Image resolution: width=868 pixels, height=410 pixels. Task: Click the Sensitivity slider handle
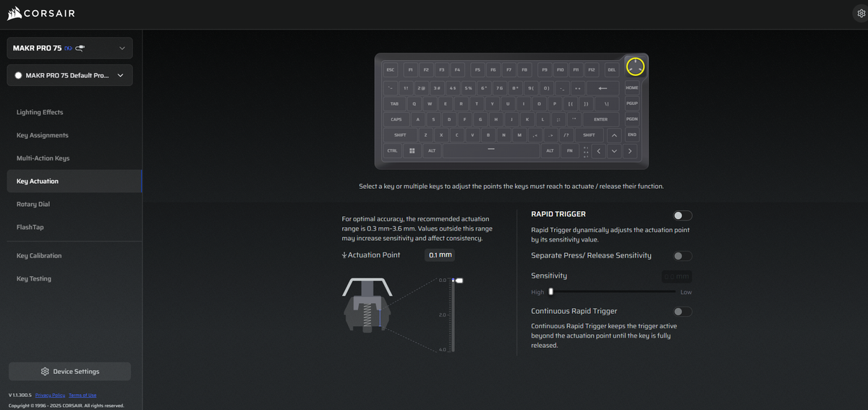point(551,292)
